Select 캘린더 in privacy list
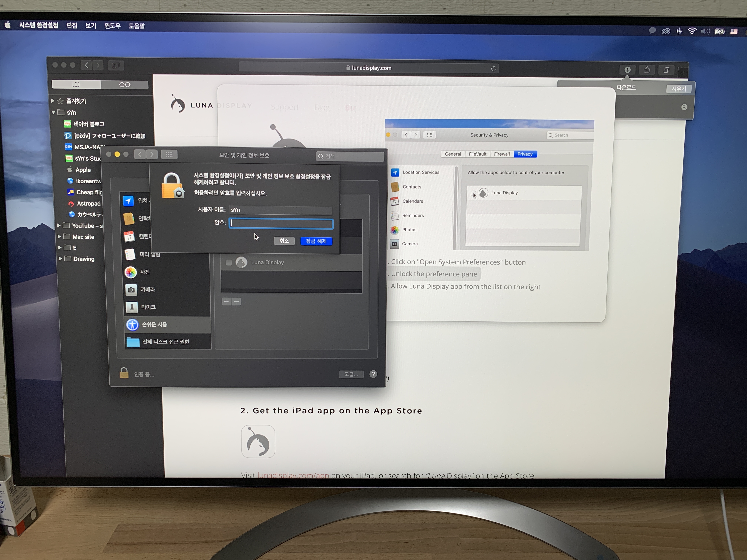This screenshot has width=747, height=560. coord(137,236)
